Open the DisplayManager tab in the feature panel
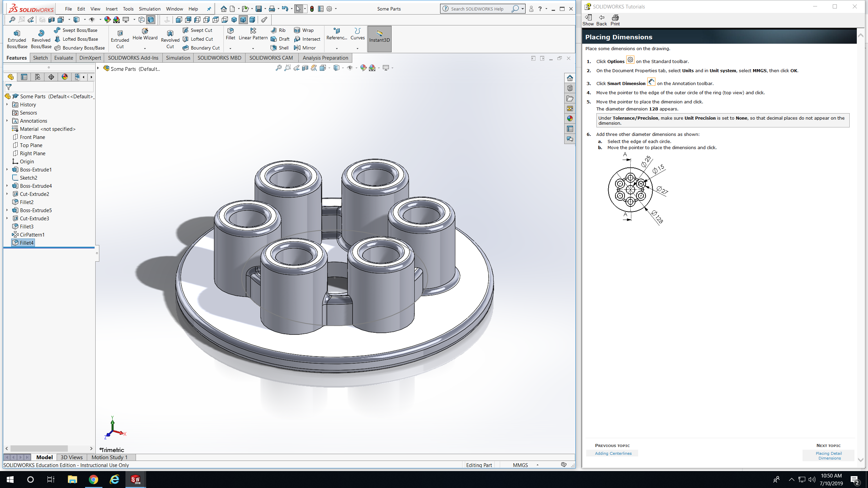This screenshot has width=868, height=488. click(64, 77)
